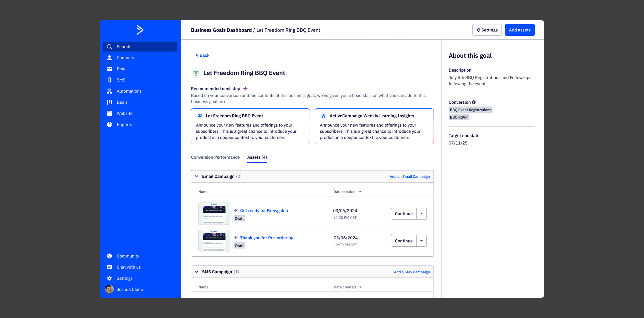This screenshot has height=318, width=644.
Task: Open dropdown beside Pre-ordering Continue button
Action: coord(421,241)
